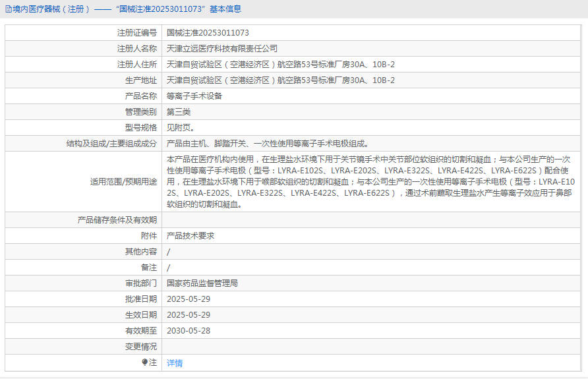Click attachment value 产品技术要求
This screenshot has height=379, width=588.
point(191,236)
